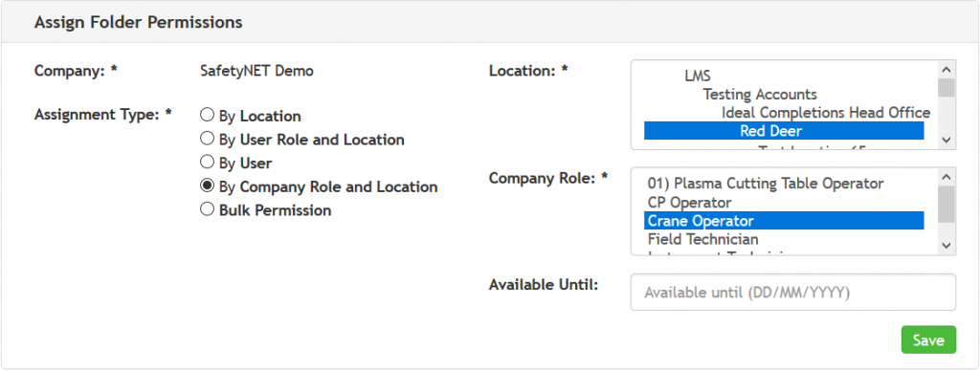Select LMS in the Location list
This screenshot has height=371, width=980.
(698, 76)
